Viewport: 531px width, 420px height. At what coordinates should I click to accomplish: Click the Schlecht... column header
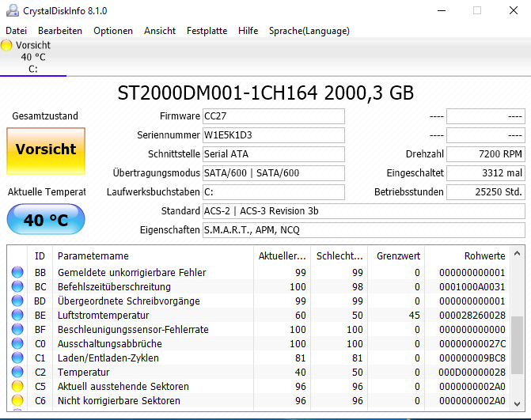point(339,255)
